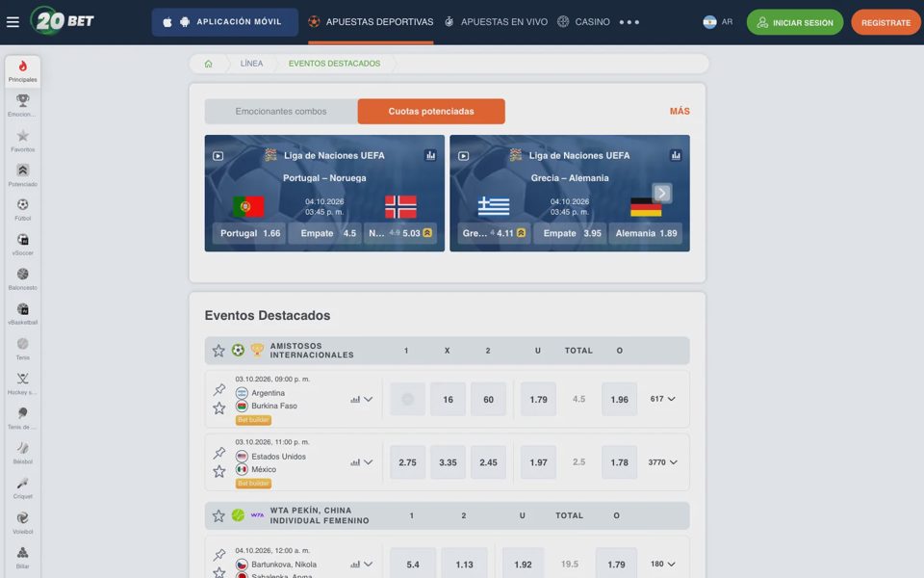
Task: Expand chevron beside Bartunkova match
Action: pyautogui.click(x=369, y=565)
